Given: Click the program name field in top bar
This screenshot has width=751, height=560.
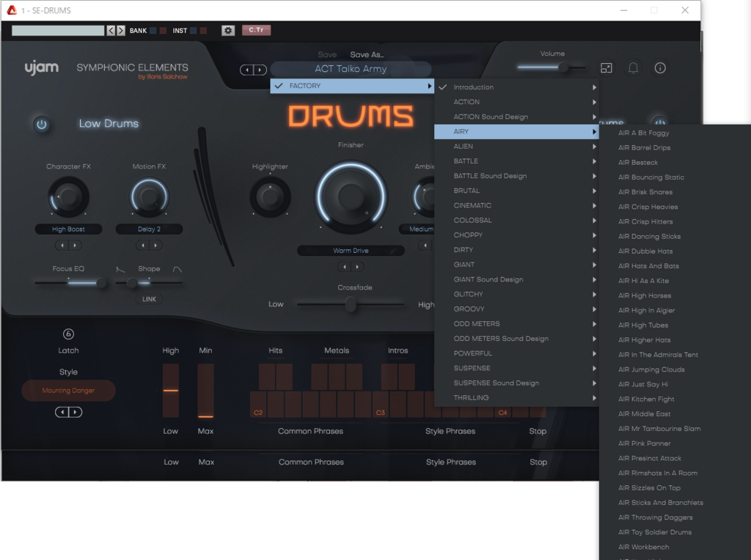Looking at the screenshot, I should tap(58, 31).
